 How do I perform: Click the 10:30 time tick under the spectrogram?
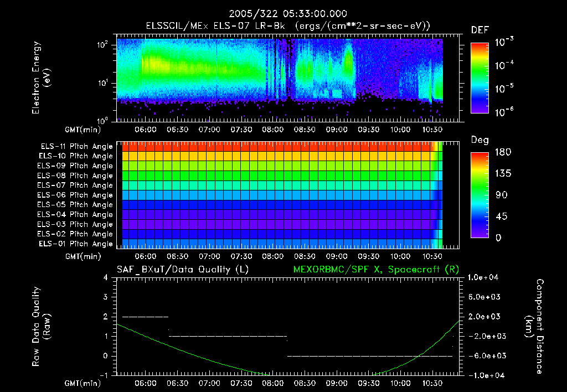(x=432, y=130)
